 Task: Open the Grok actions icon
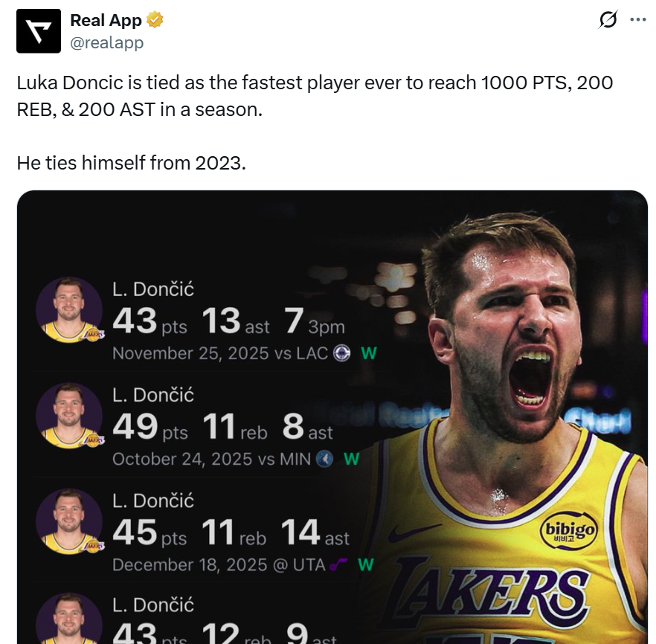(x=608, y=20)
